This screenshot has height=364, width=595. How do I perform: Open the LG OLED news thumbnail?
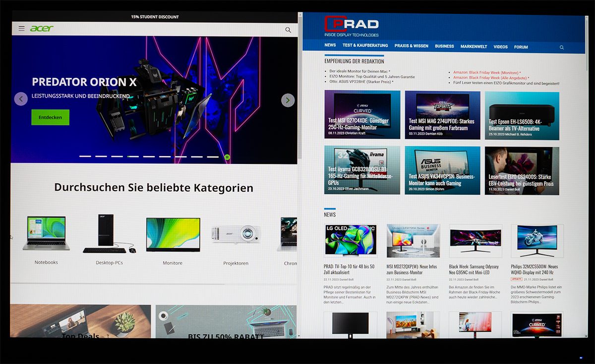pyautogui.click(x=351, y=241)
